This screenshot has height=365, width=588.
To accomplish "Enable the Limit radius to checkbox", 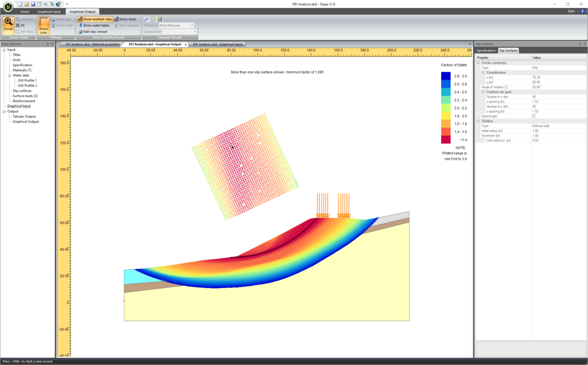I will [483, 140].
